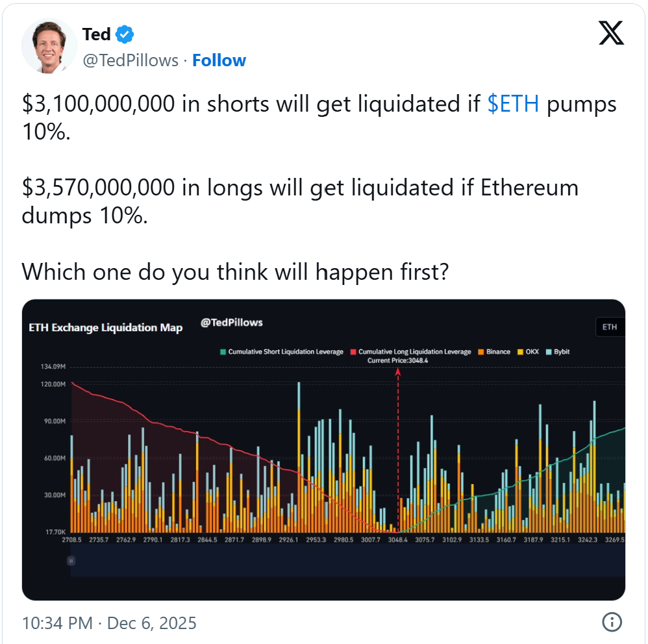The width and height of the screenshot is (648, 644).
Task: Click the blue verified badge next to Ted
Action: (x=125, y=34)
